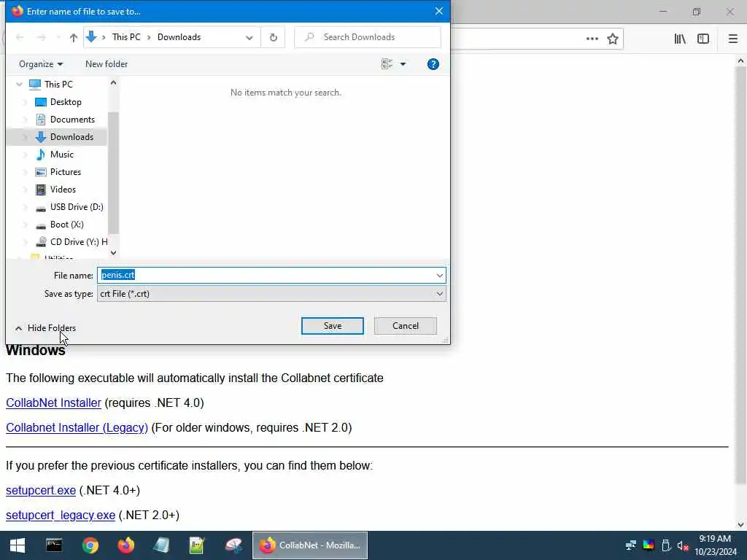Viewport: 747px width, 560px height.
Task: Switch to CollabNet Mozilla taskbar window
Action: tap(309, 545)
